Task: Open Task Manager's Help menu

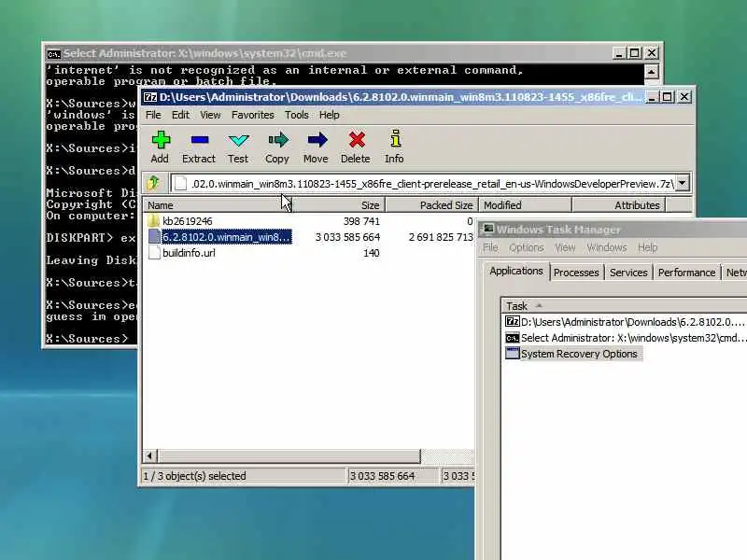Action: [x=647, y=247]
